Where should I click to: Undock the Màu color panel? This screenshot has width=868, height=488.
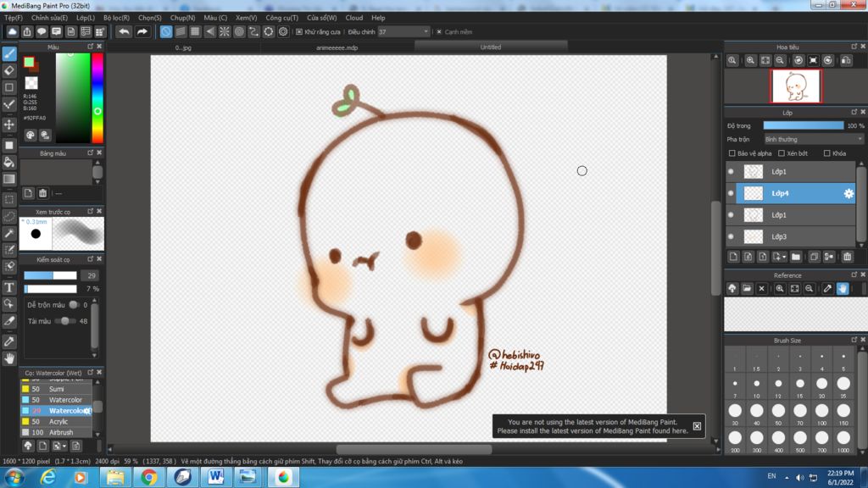pos(90,47)
